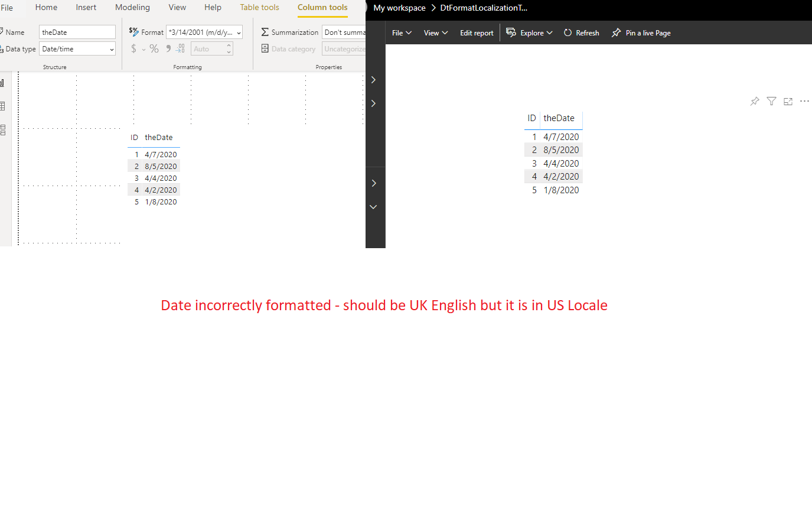Select the Column tools tab
Screen dimensions: 812x517
(322, 8)
